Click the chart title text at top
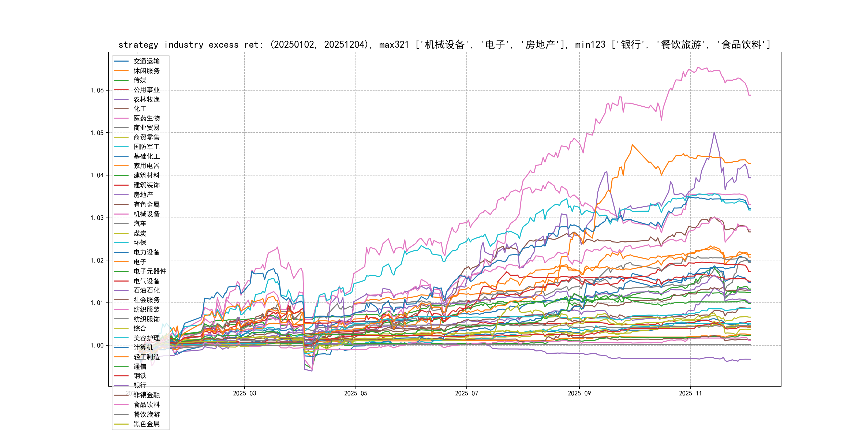The width and height of the screenshot is (868, 434). point(444,44)
